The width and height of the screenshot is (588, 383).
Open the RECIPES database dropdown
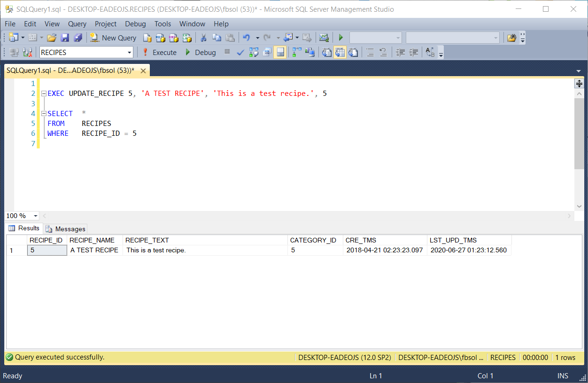click(129, 53)
